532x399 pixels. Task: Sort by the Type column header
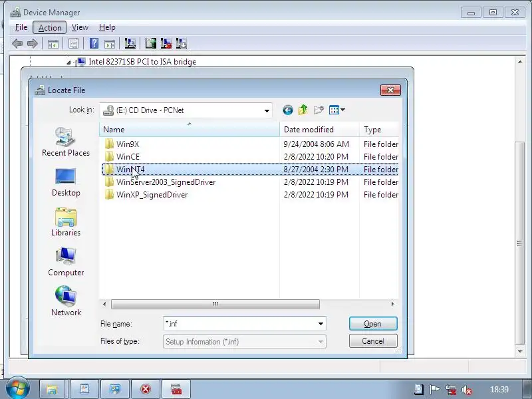click(379, 130)
